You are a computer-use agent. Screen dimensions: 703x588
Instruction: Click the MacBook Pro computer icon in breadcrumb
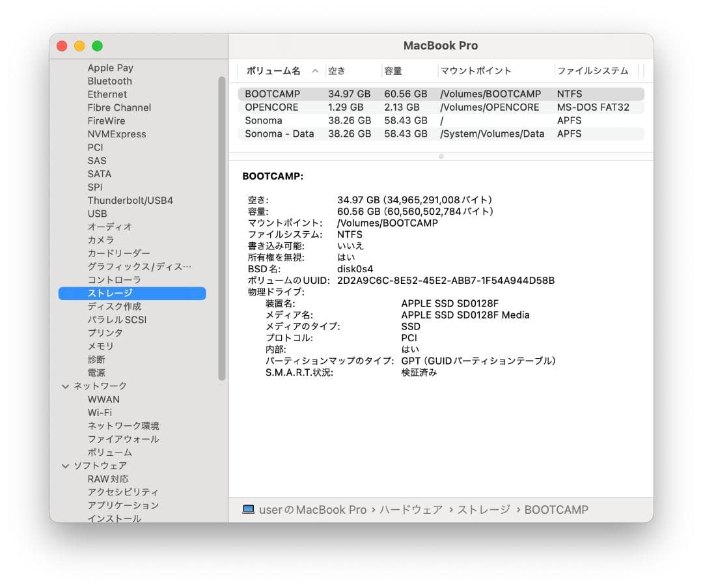click(x=249, y=510)
